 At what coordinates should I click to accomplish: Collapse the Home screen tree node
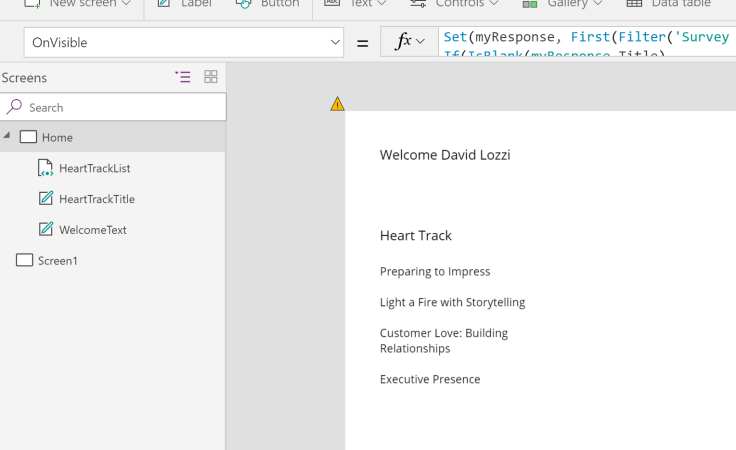7,135
